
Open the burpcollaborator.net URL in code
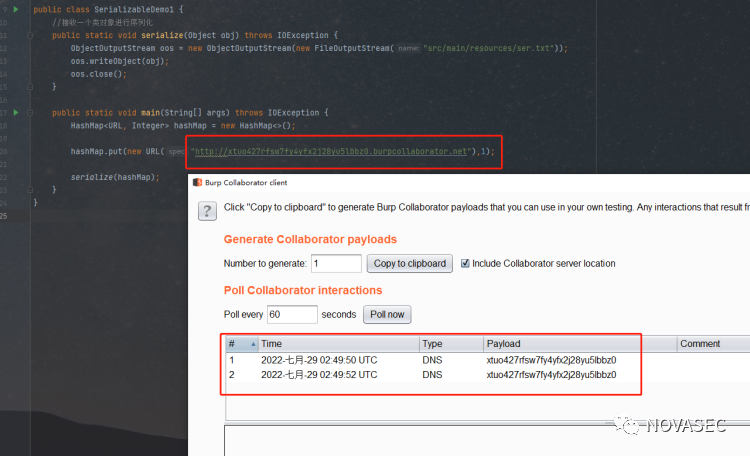[x=331, y=151]
